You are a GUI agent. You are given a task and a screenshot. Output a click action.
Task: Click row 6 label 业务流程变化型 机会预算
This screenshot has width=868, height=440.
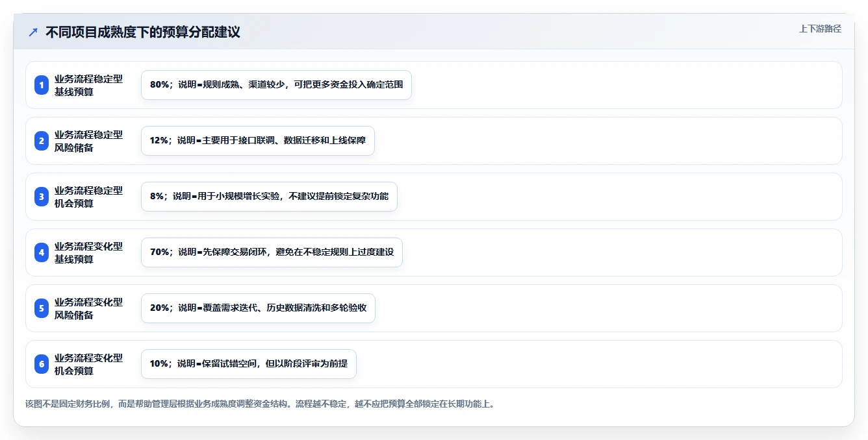tap(88, 364)
